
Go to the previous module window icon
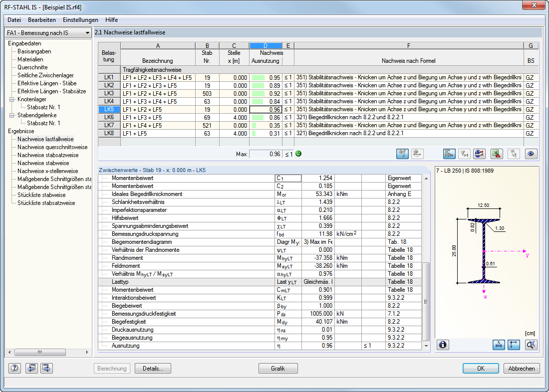(x=31, y=368)
